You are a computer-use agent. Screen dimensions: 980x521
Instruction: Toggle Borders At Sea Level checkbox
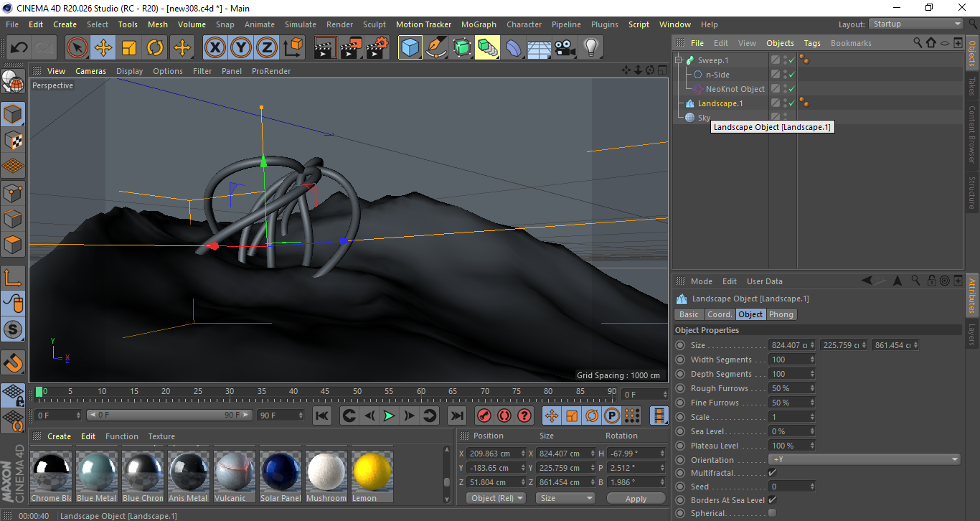click(x=772, y=499)
